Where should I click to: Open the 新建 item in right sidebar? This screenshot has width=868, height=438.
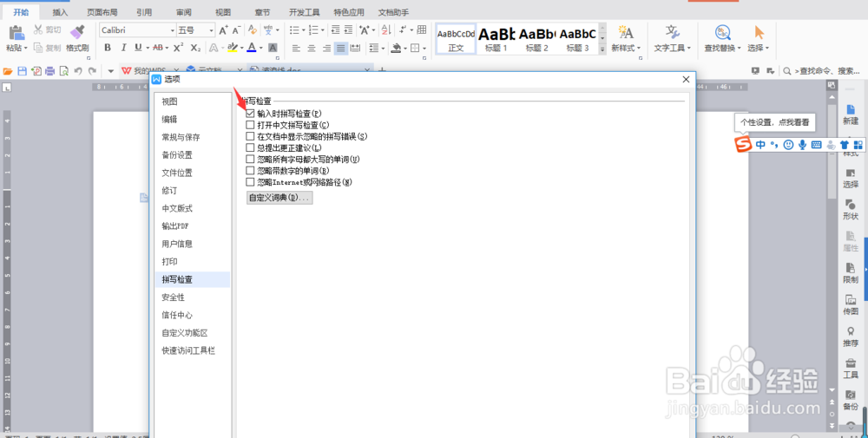(x=851, y=114)
